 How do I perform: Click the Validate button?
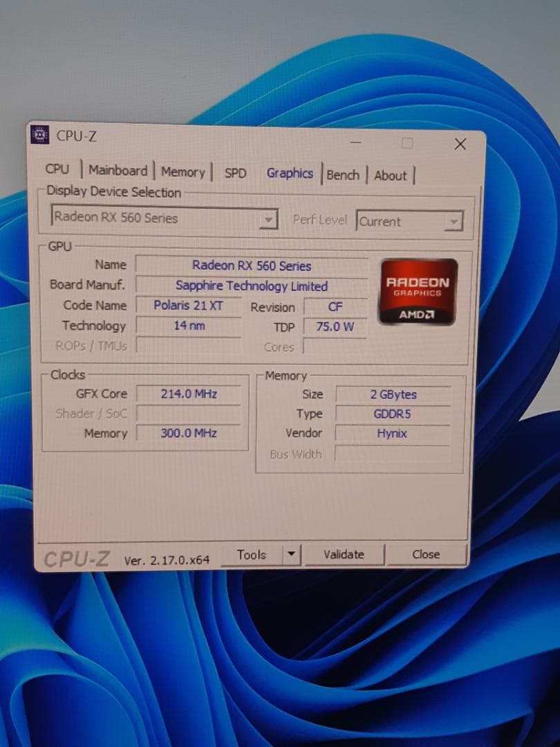344,554
